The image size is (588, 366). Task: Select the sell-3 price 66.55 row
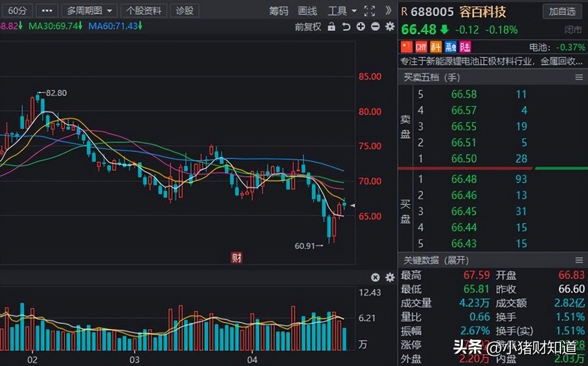tap(464, 126)
